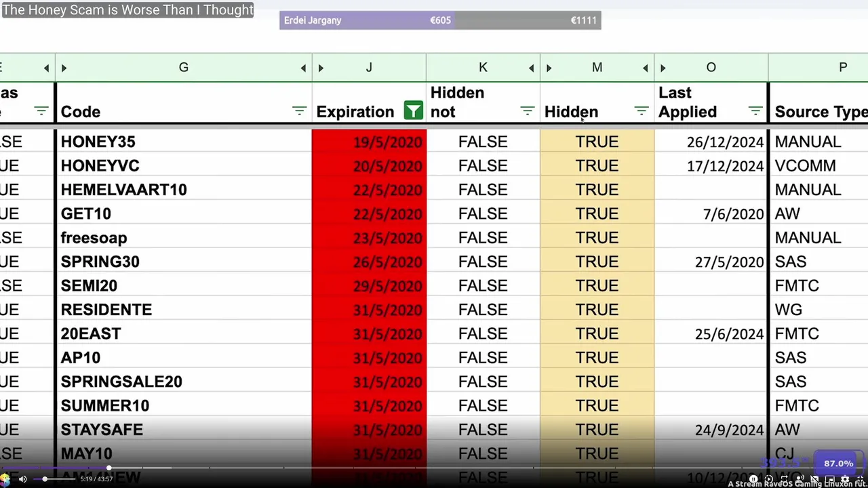Viewport: 868px width, 488px height.
Task: Select the RESIDENTE code cell
Action: (183, 310)
